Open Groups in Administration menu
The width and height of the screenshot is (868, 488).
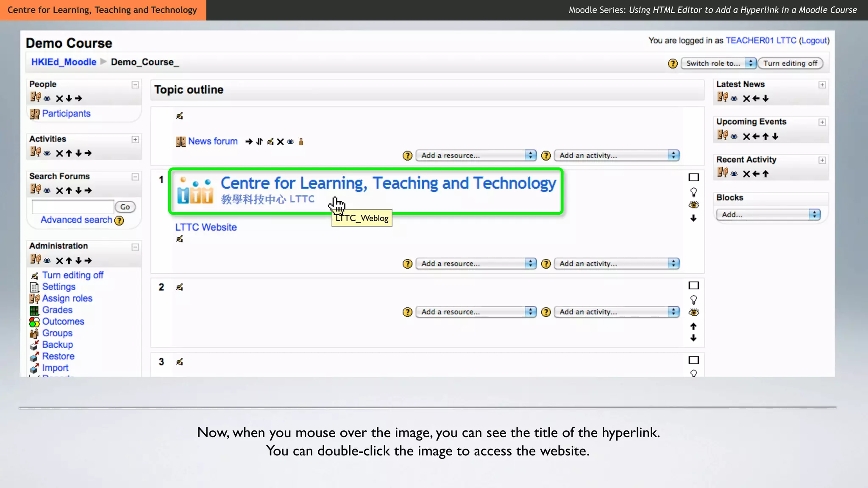(57, 333)
